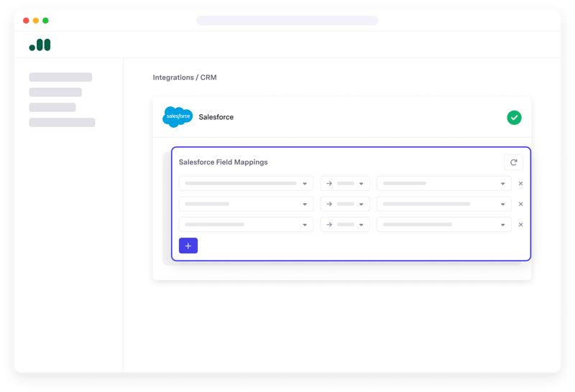Open third row's right field dropdown
575x392 pixels.
tap(443, 225)
